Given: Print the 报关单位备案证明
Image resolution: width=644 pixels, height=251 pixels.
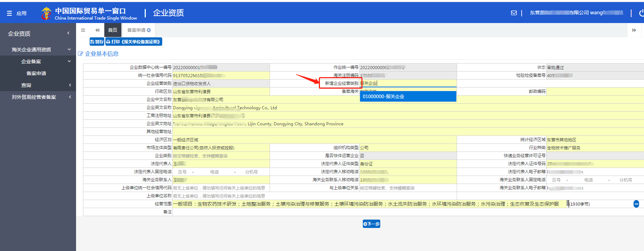Looking at the screenshot, I should tap(133, 42).
